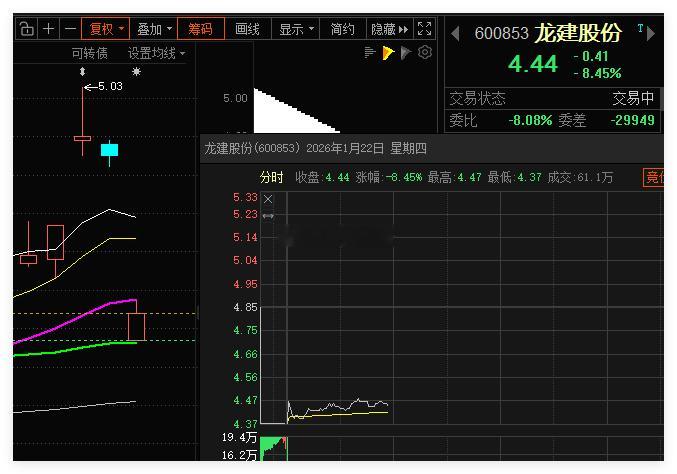Open the 复权 dropdown
This screenshot has width=677, height=474.
click(x=105, y=29)
